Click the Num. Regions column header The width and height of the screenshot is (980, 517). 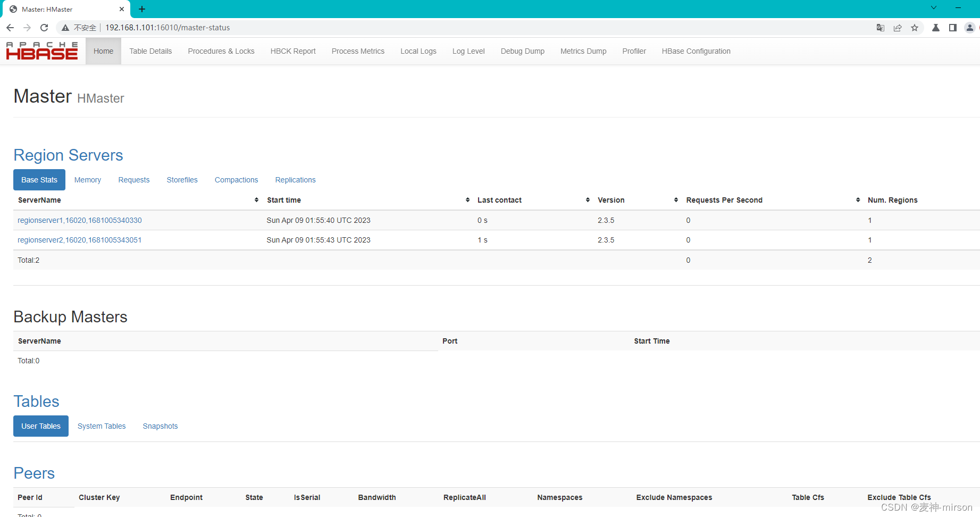[893, 200]
